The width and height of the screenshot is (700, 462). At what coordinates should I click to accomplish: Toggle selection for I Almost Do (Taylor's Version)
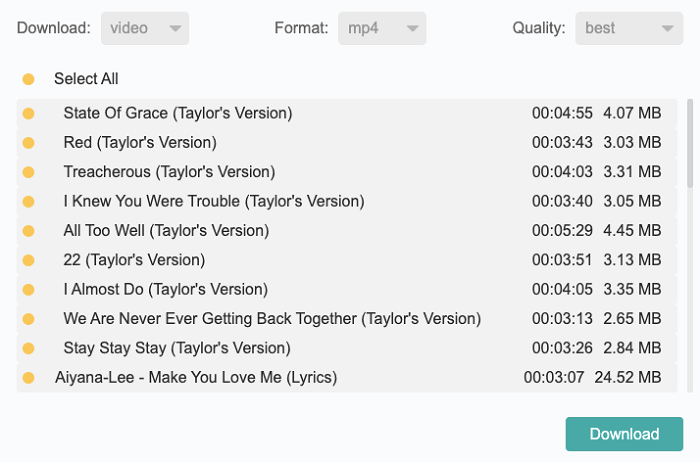pos(29,290)
